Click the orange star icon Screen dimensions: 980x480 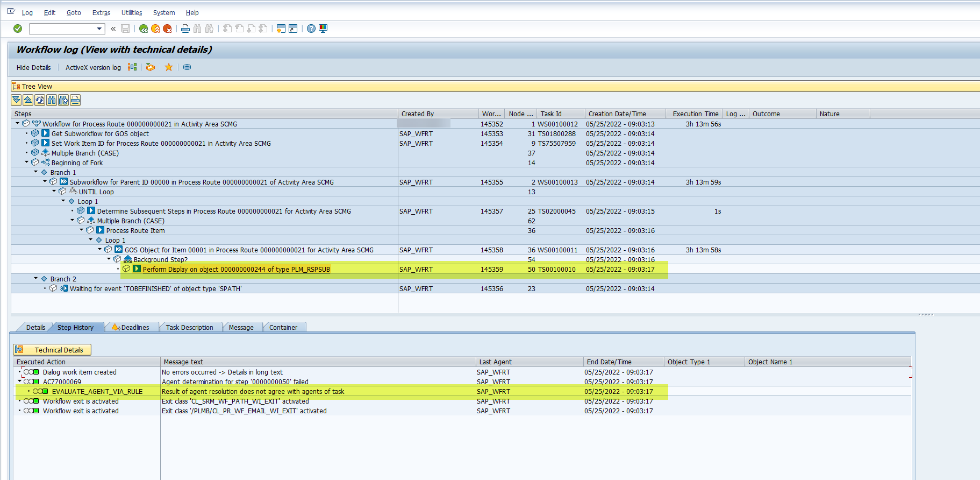point(169,67)
